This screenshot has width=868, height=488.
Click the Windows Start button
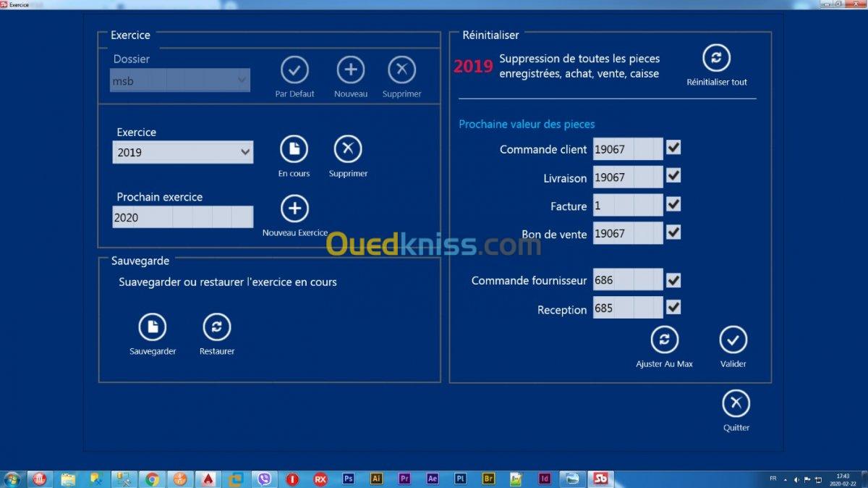coord(12,479)
